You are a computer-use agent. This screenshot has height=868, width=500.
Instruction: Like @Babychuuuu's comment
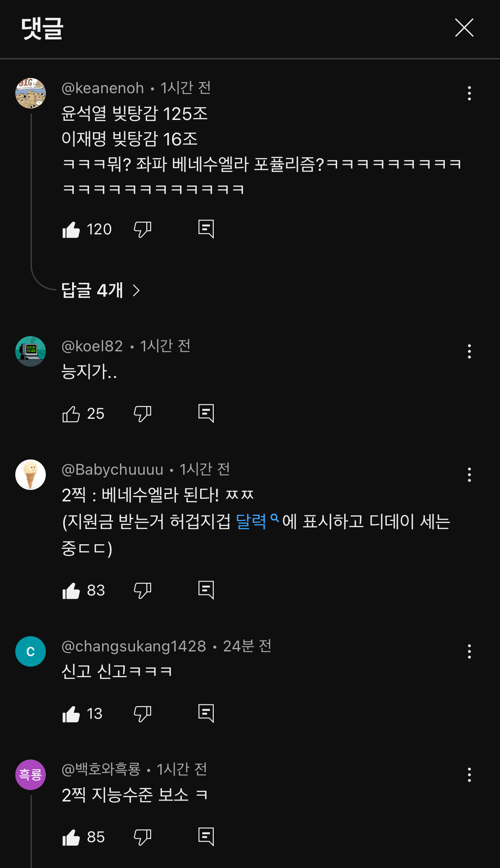(x=71, y=591)
